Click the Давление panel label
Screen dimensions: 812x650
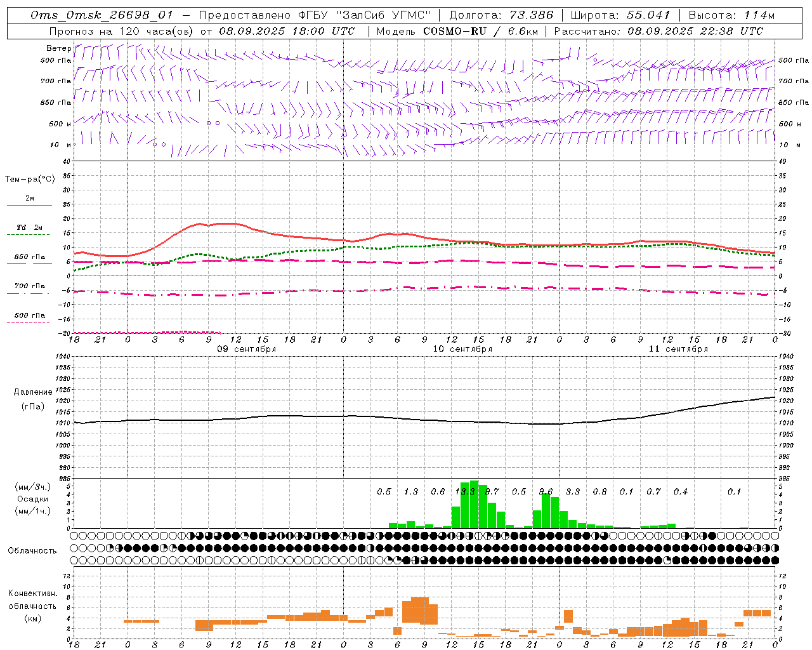click(33, 392)
